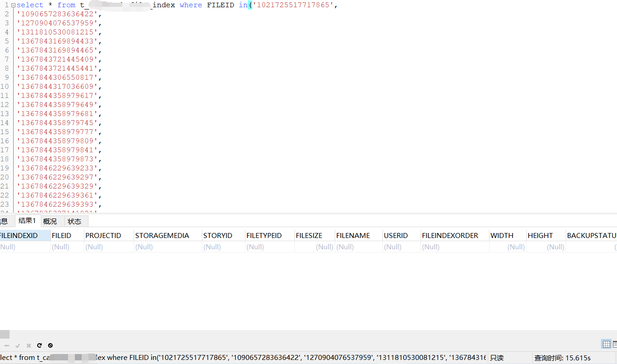
Task: Click the value '1270904076537959' in the editor
Action: click(57, 23)
